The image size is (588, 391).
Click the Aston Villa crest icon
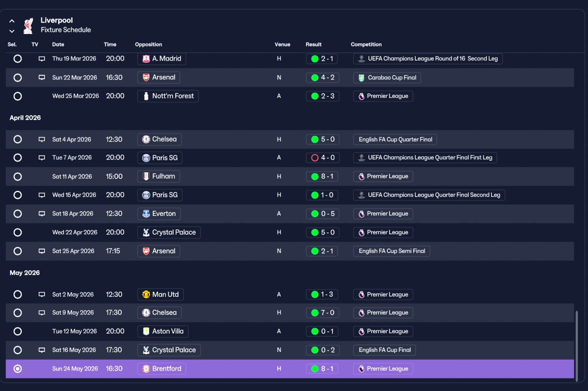click(x=146, y=331)
